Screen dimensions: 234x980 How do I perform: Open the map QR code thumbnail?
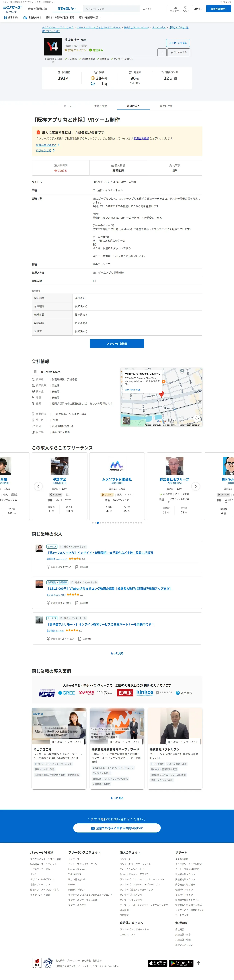126,421
